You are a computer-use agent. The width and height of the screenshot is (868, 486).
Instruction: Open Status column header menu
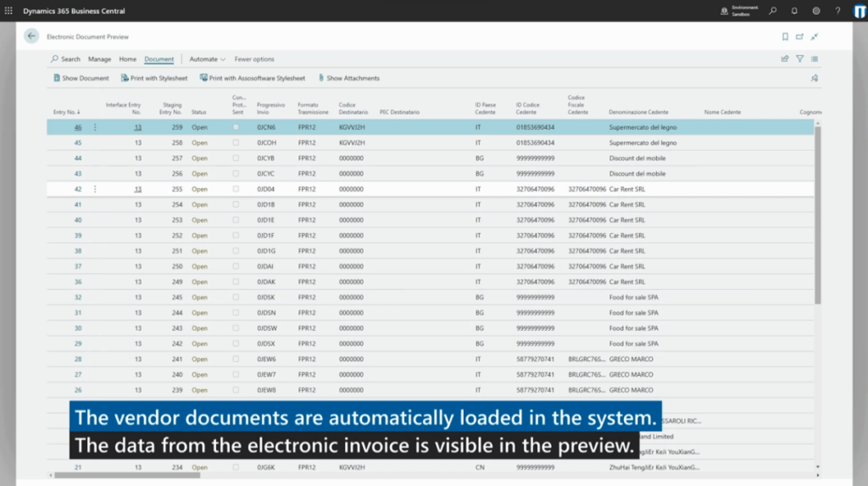pos(198,112)
